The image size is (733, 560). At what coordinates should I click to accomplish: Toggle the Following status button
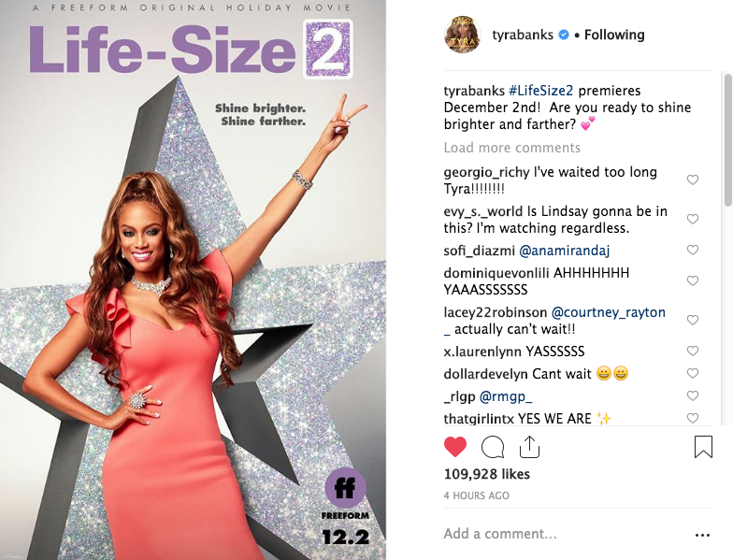[x=614, y=36]
